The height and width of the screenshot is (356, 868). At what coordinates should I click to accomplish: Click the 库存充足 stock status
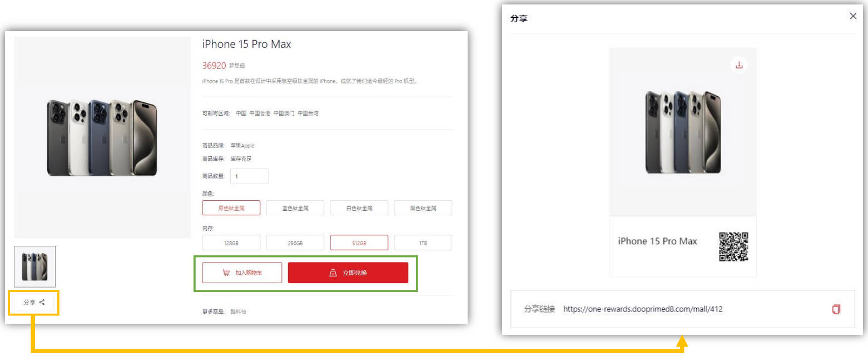click(241, 159)
